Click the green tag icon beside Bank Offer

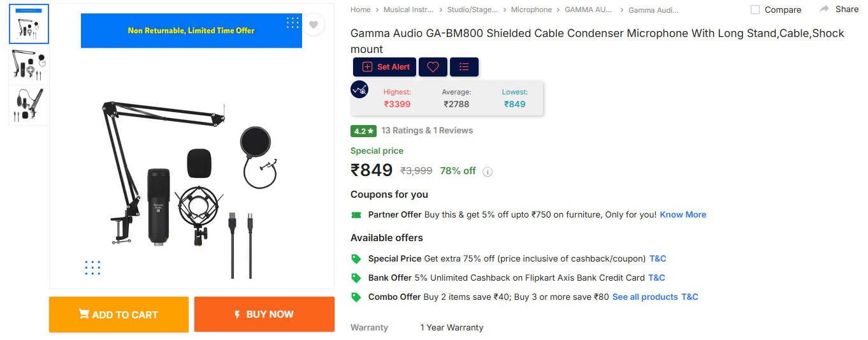pos(356,278)
